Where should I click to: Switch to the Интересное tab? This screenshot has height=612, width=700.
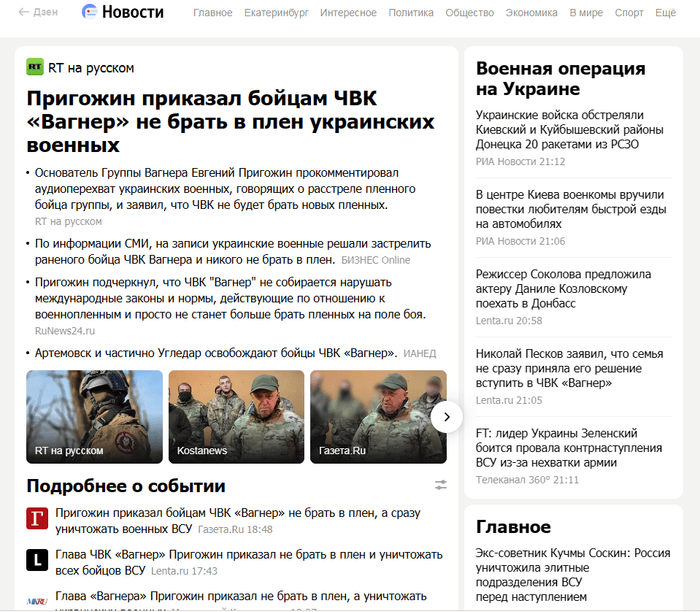click(x=348, y=13)
